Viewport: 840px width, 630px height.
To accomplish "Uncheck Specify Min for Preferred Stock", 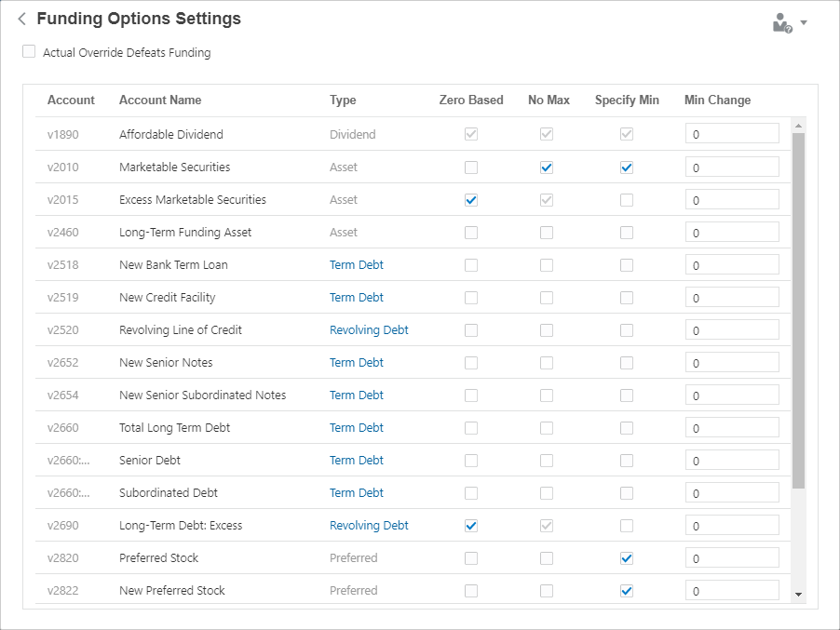I will point(626,557).
